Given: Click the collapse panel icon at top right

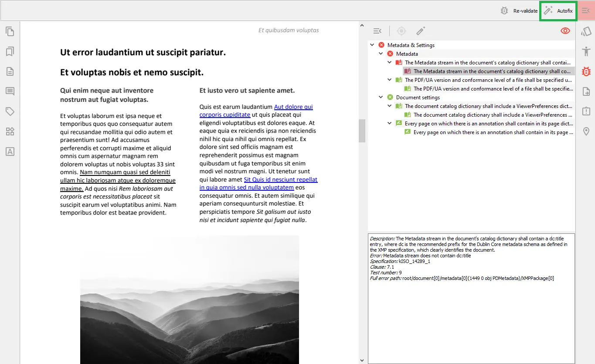Looking at the screenshot, I should pos(586,10).
